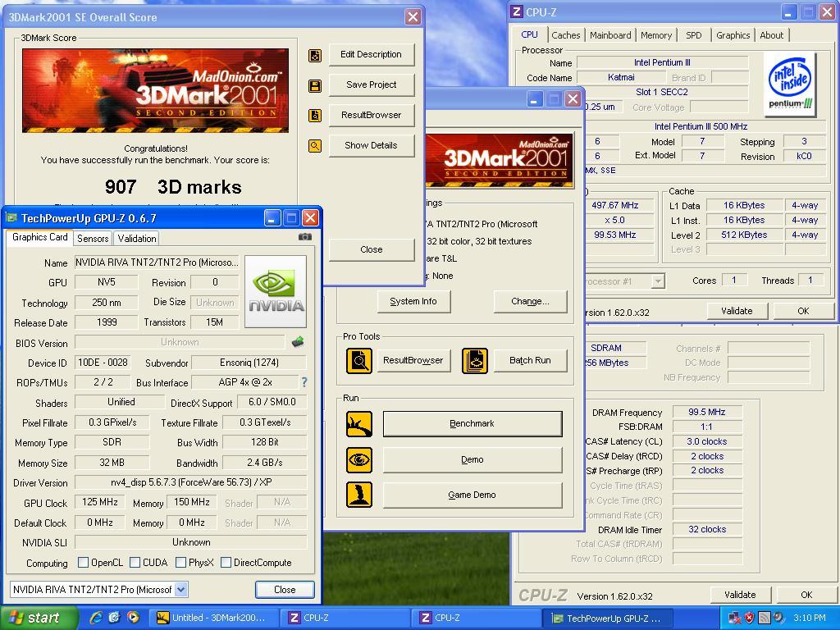Switch to the Memory tab in CPU-Z
This screenshot has width=840, height=630.
656,35
